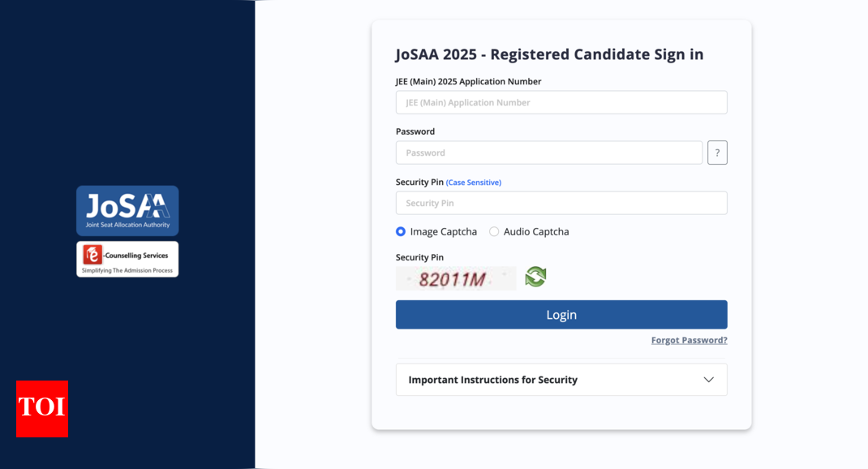
Task: Click the e-Counselling Services logo
Action: pyautogui.click(x=127, y=259)
